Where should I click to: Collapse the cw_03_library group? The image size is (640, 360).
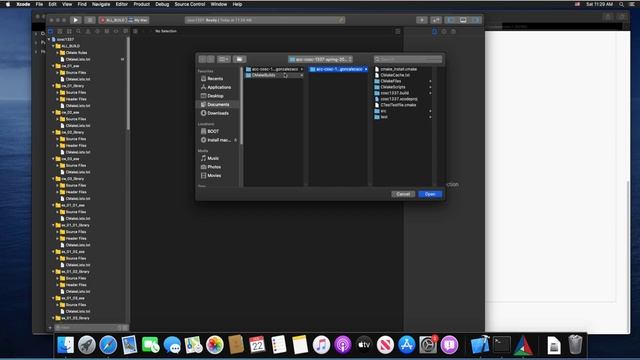point(53,179)
